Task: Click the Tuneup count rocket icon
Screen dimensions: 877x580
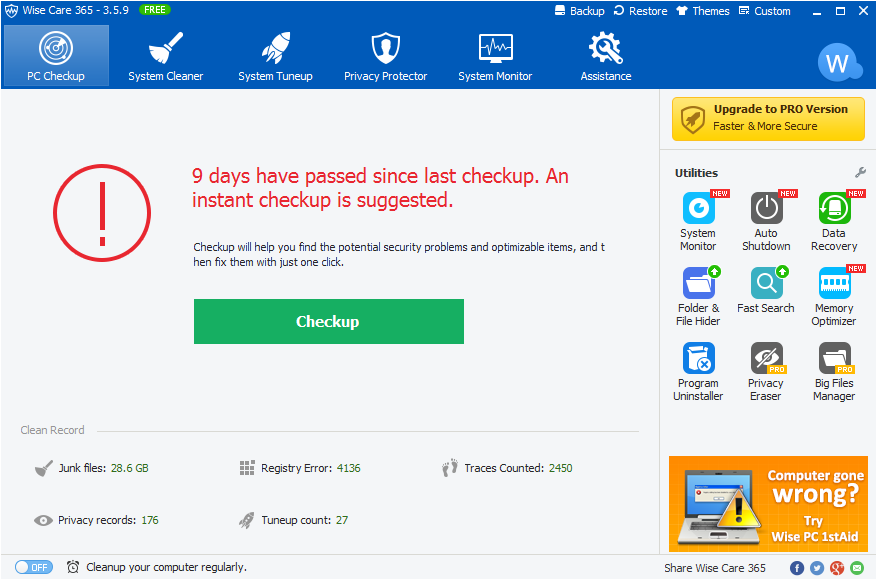Action: (247, 520)
